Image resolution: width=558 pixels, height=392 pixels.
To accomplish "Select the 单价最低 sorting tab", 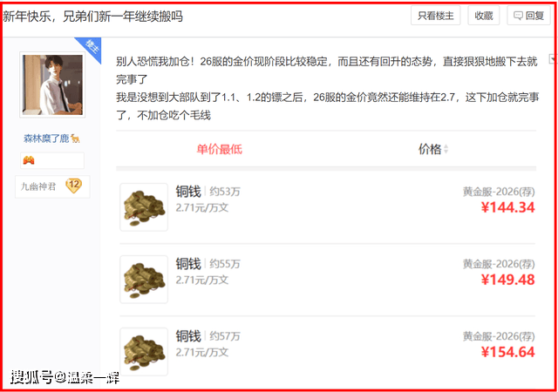I will tap(219, 149).
